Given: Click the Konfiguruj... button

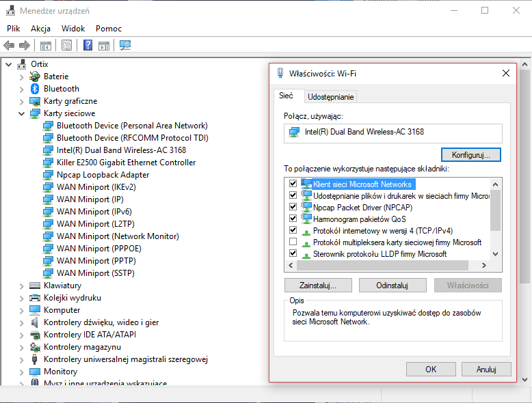Looking at the screenshot, I should (470, 155).
